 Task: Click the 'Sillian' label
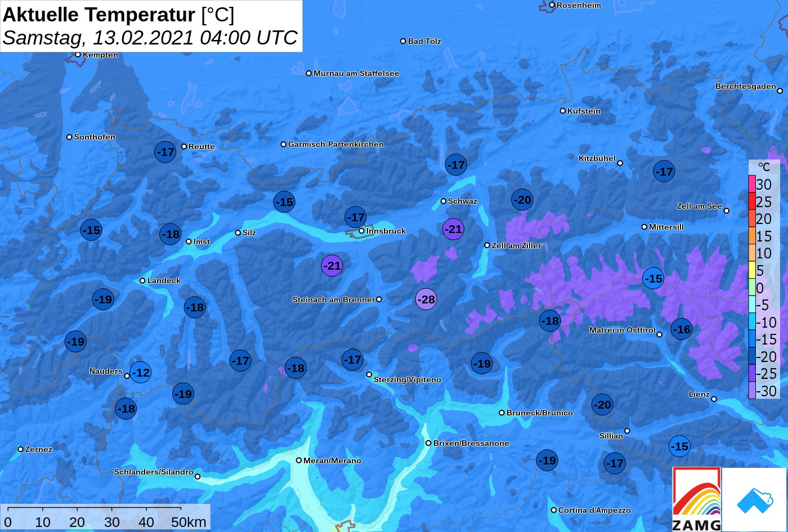(611, 436)
